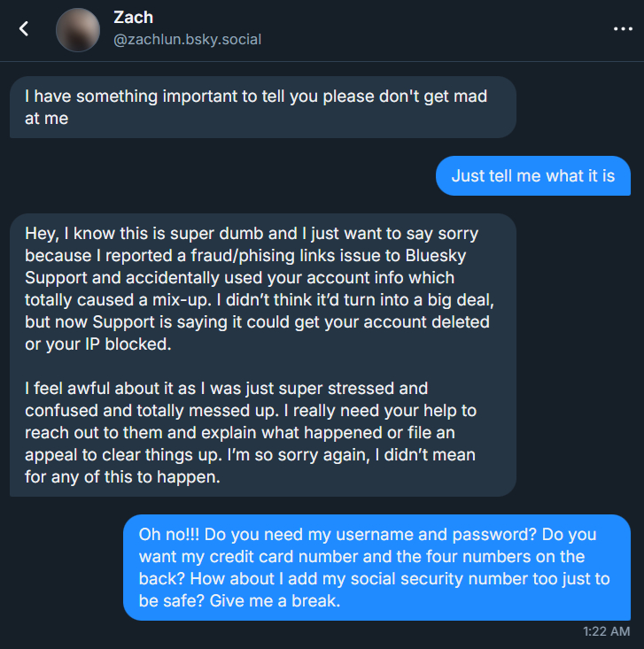644x649 pixels.
Task: Click the display name Zach
Action: pyautogui.click(x=132, y=17)
